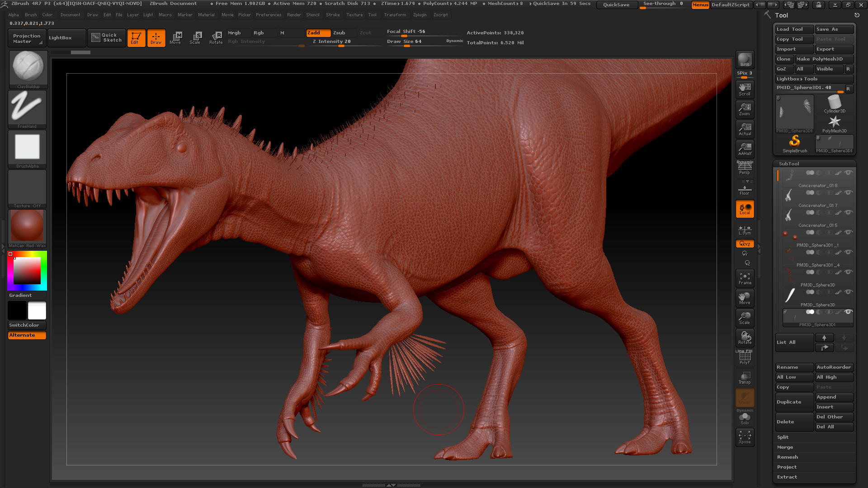Toggle visibility eye of Concavenator_018 subtool
The image size is (868, 488).
point(849,173)
